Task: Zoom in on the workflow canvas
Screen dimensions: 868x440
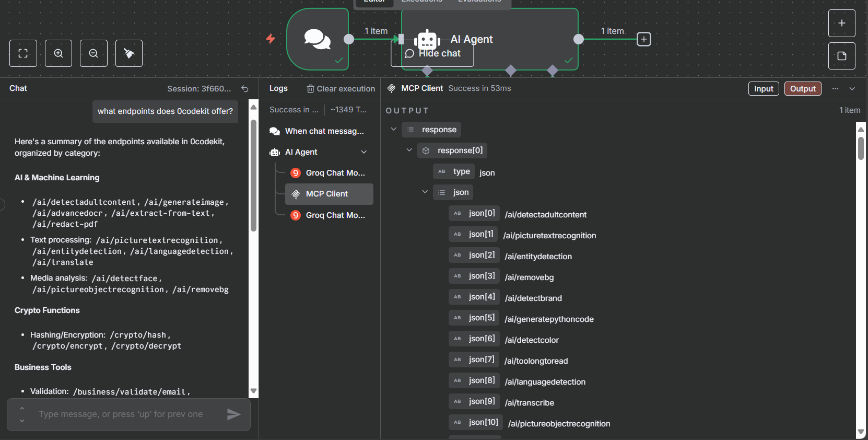Action: pos(58,53)
